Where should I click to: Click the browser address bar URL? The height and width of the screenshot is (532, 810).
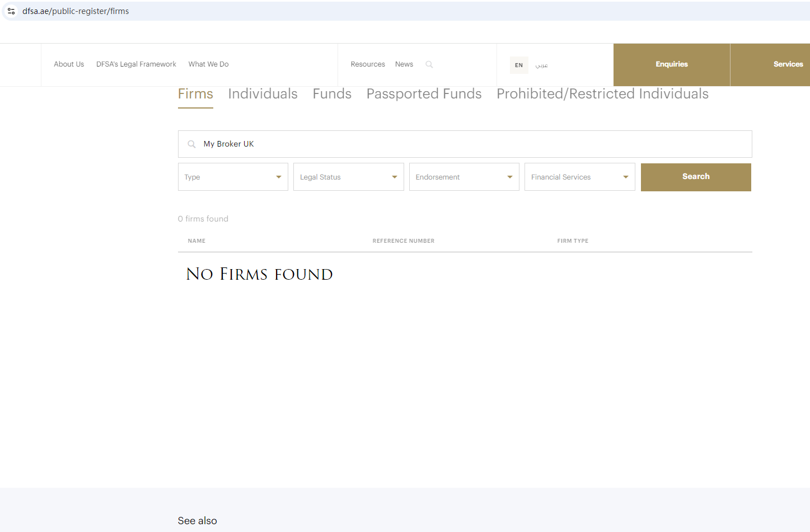click(76, 11)
